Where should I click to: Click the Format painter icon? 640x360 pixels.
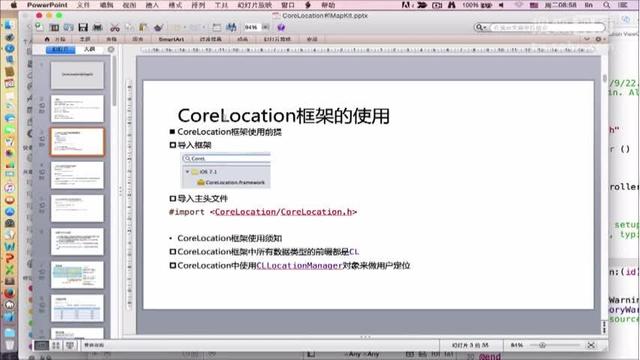158,27
